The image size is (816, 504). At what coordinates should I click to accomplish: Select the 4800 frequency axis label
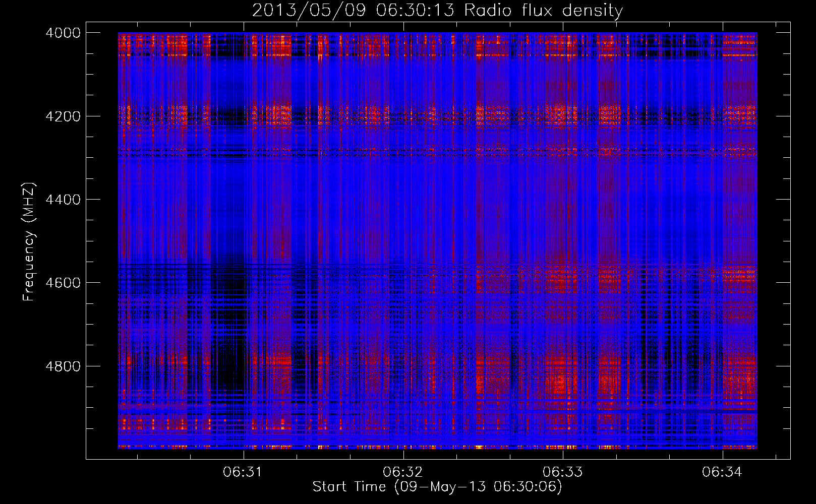point(63,366)
